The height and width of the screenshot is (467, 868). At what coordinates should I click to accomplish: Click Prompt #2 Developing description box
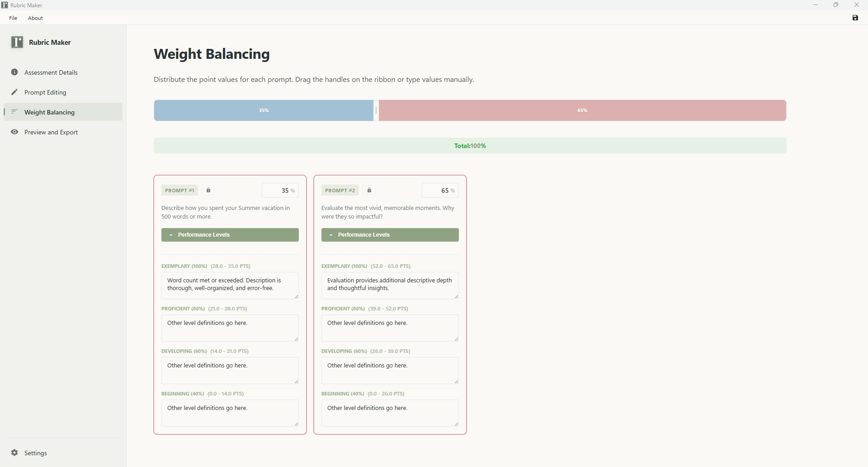(390, 371)
